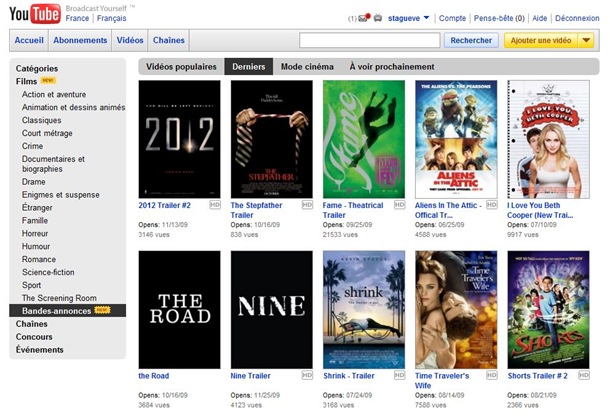Go to the Accueil tab
This screenshot has height=416, width=610.
click(x=29, y=40)
